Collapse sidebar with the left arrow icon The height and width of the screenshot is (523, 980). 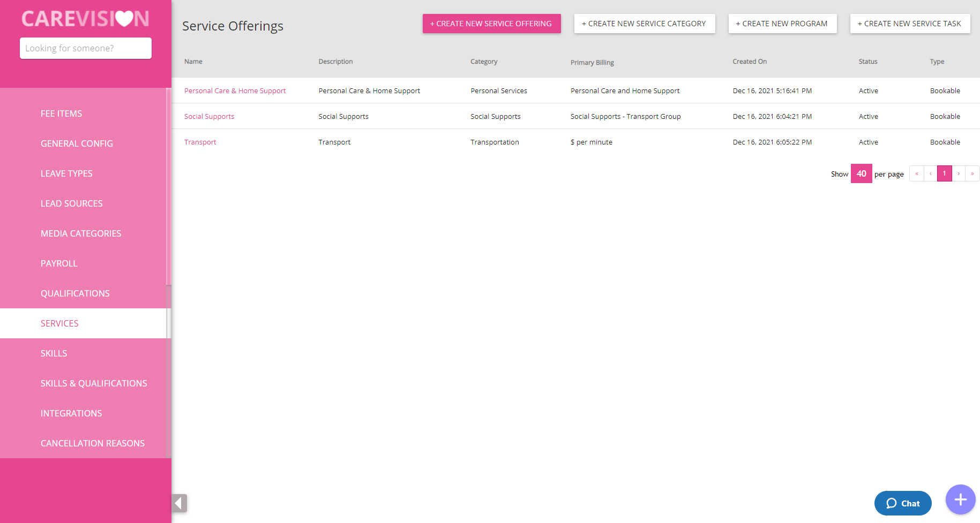tap(179, 503)
